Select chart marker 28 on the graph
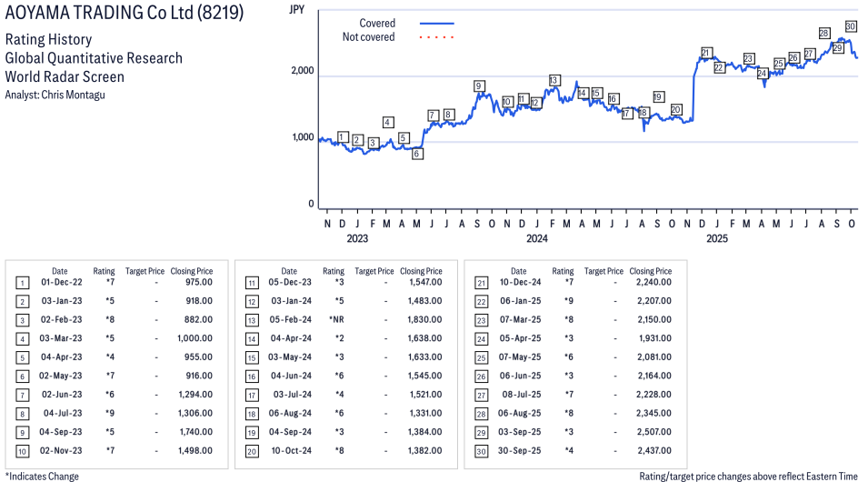Image resolution: width=868 pixels, height=482 pixels. [x=823, y=34]
